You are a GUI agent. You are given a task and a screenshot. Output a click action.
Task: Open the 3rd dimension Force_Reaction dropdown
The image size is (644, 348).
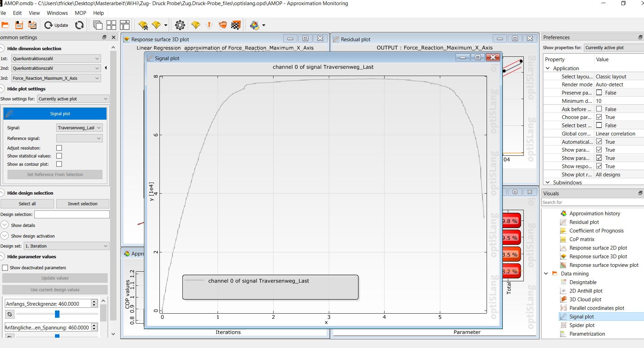56,78
